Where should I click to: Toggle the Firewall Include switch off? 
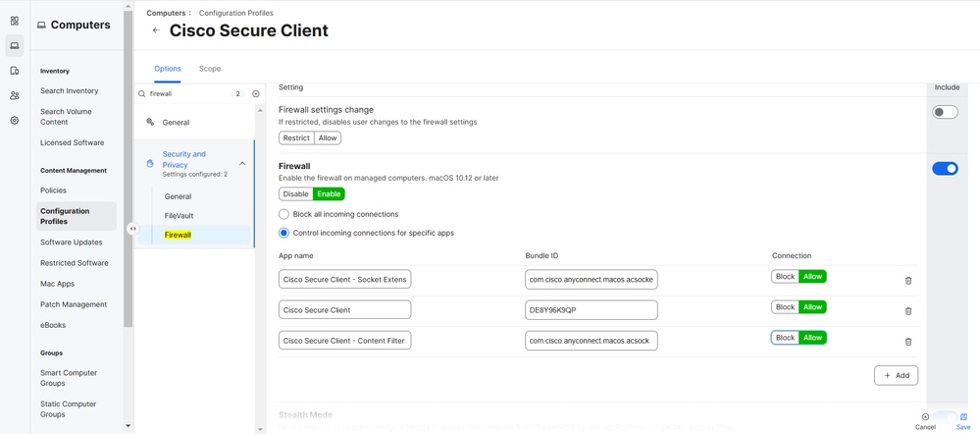click(945, 169)
